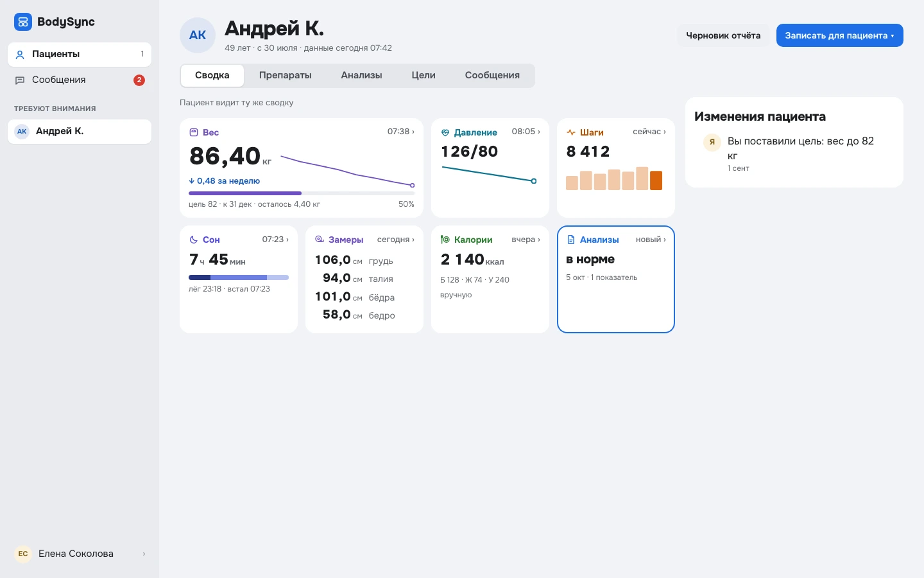Screen dimensions: 924x578
Task: Click the ЕС avatar of Елена Соколова
Action: [23, 554]
